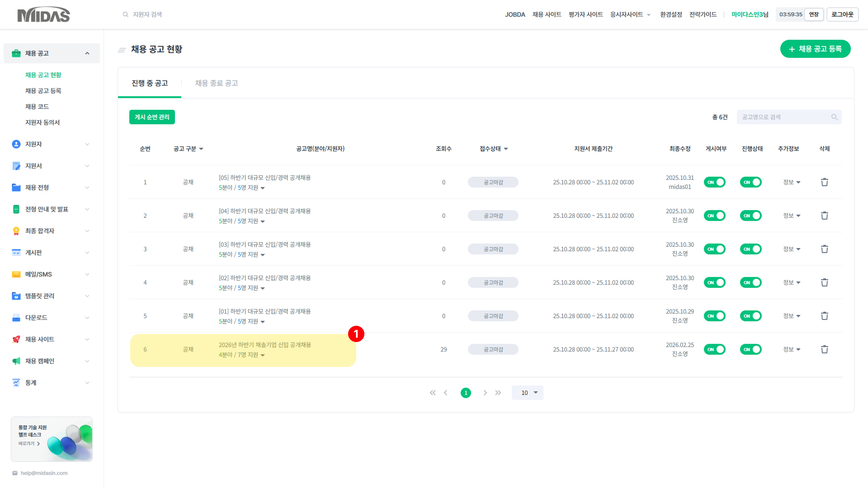The image size is (868, 488).
Task: Go to last page with double arrow
Action: (498, 393)
